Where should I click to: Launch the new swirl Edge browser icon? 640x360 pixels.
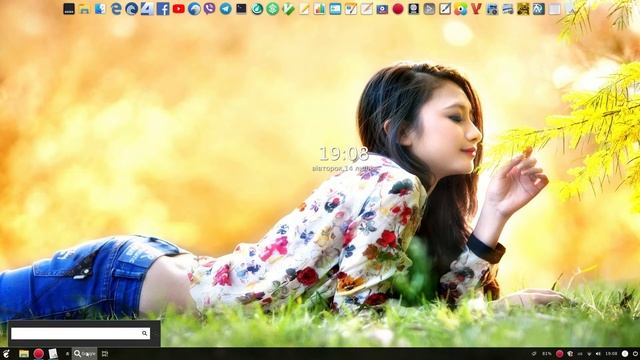tap(131, 9)
